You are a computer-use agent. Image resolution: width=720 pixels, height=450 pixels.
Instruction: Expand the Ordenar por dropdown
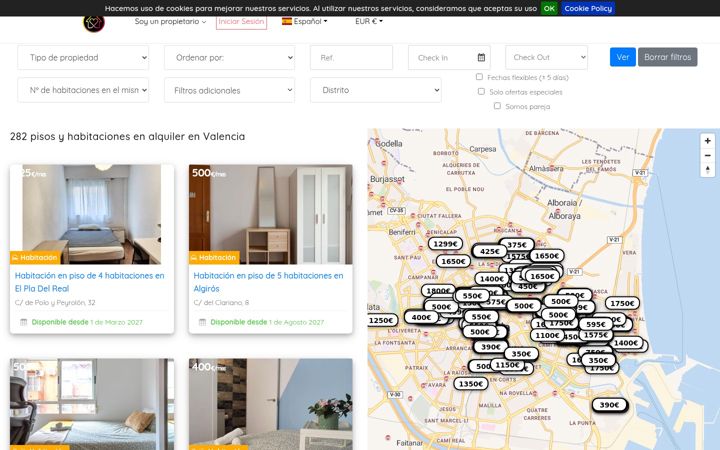230,57
